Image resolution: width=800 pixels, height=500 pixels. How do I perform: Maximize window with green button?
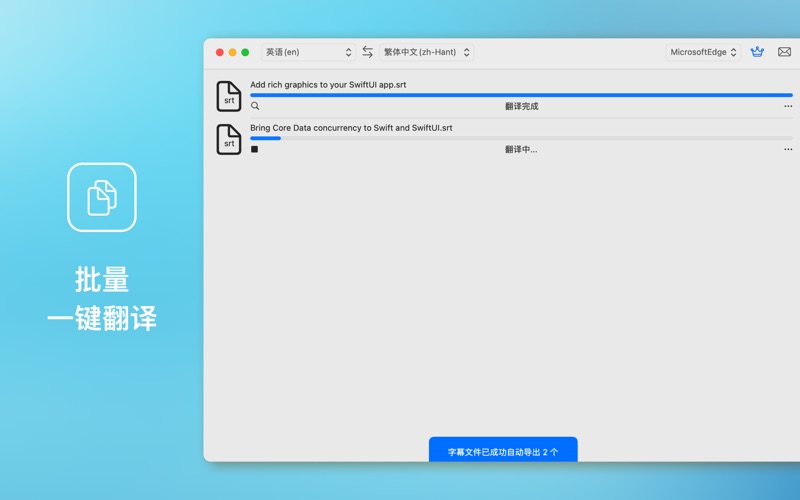pyautogui.click(x=245, y=52)
